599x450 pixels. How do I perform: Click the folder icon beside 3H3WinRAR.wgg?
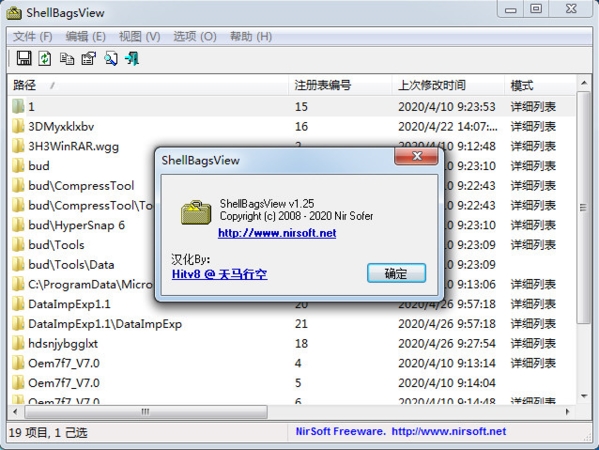[x=18, y=146]
